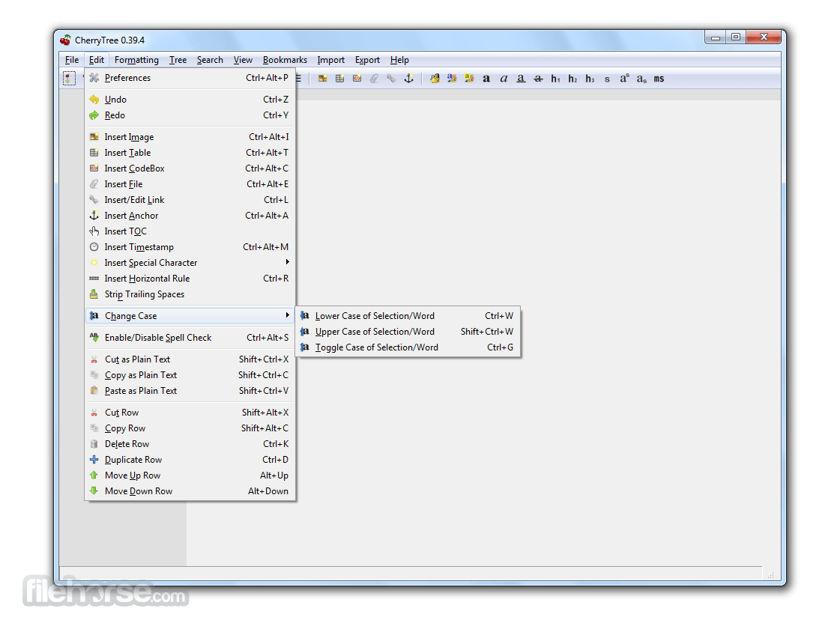Open the View menu
Image resolution: width=840 pixels, height=629 pixels.
pos(243,60)
